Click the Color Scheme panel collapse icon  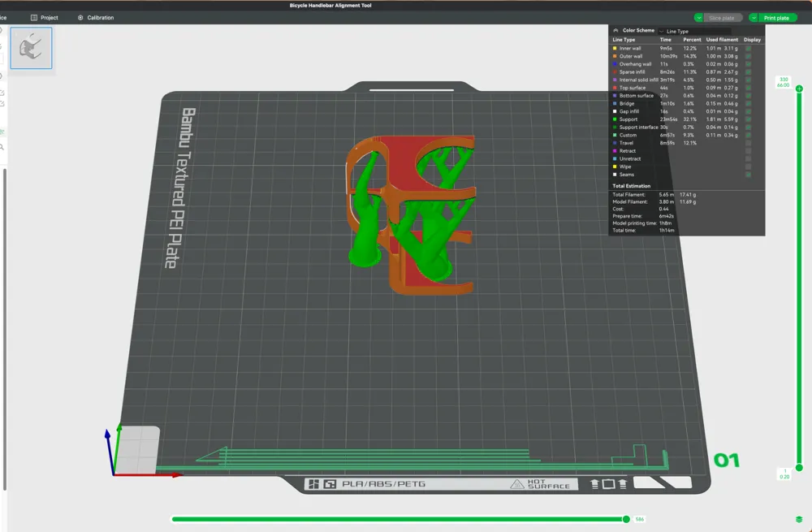(x=615, y=31)
